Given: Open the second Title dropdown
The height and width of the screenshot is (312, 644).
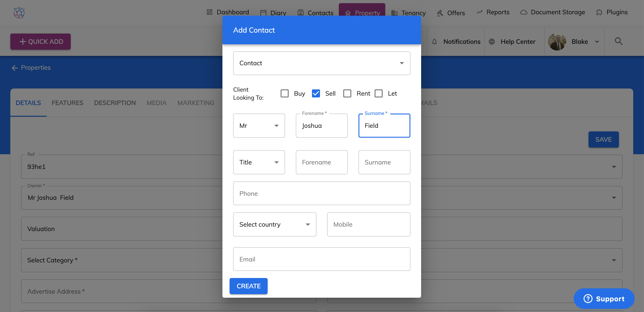Looking at the screenshot, I should (x=259, y=162).
